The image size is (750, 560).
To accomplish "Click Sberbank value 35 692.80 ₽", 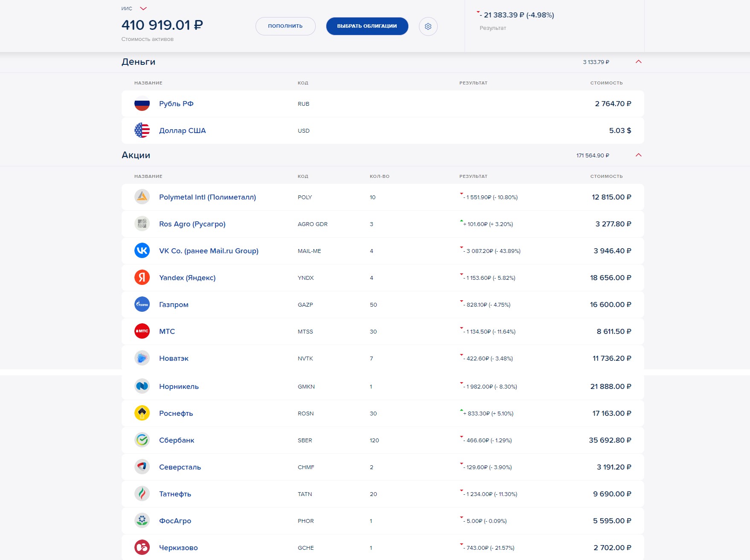I will (610, 440).
